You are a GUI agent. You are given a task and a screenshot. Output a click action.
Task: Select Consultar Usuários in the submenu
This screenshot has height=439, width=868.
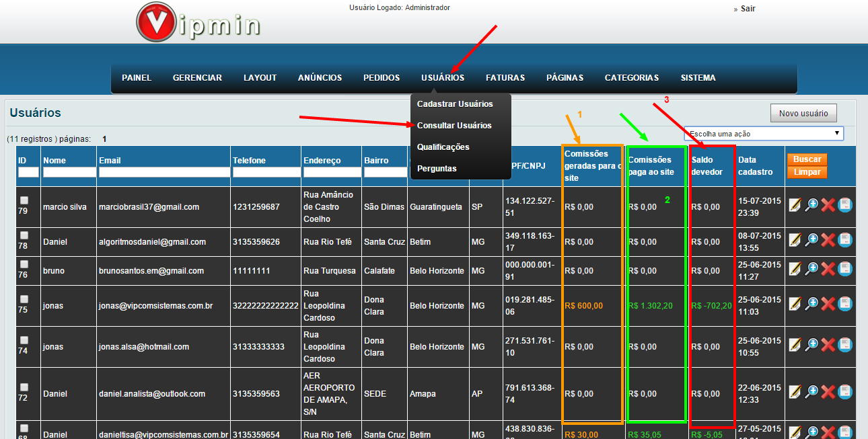pyautogui.click(x=454, y=126)
